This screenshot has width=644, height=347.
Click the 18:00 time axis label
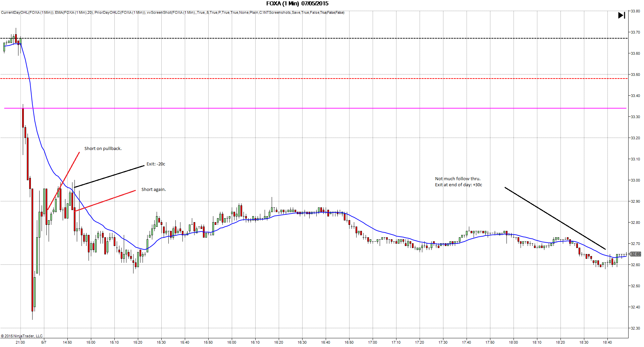(514, 342)
